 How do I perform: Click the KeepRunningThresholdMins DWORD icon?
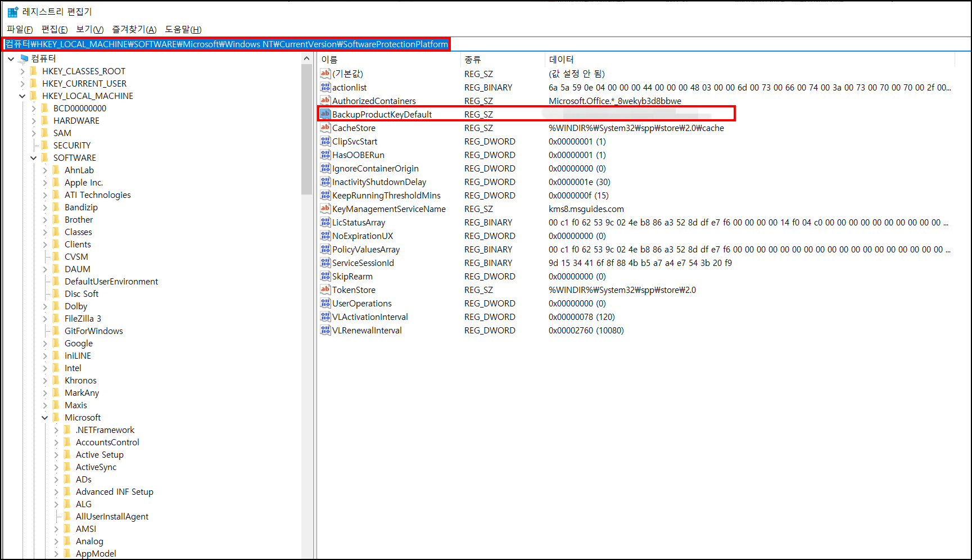325,195
